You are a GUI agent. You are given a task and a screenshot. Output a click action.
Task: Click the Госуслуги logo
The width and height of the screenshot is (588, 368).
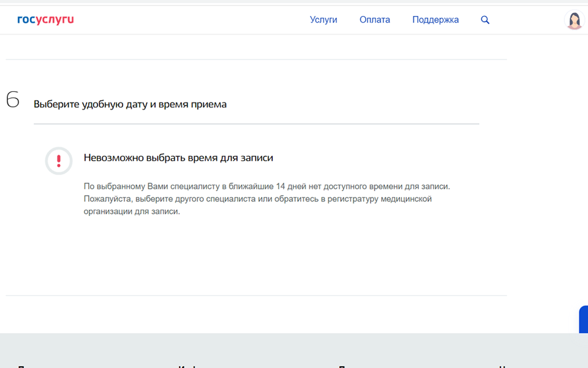coord(45,20)
